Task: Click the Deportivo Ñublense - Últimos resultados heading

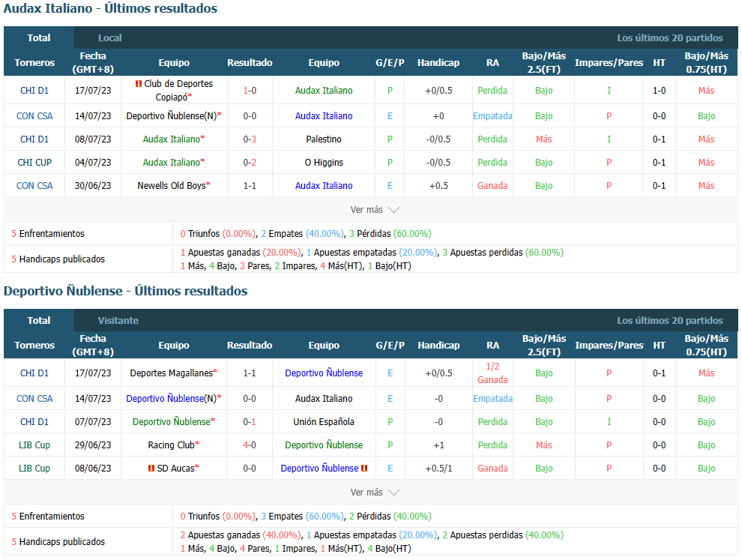Action: [x=125, y=291]
